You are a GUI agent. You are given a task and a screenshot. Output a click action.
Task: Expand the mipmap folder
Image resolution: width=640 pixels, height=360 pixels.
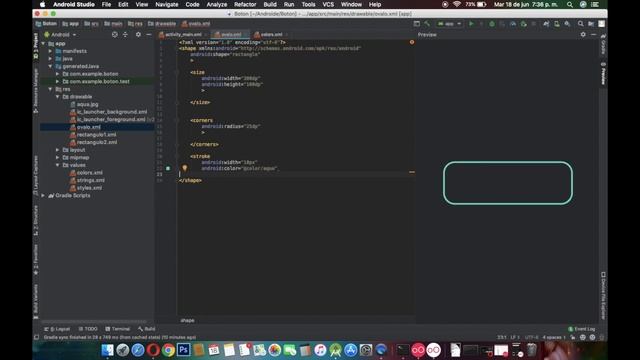click(58, 158)
